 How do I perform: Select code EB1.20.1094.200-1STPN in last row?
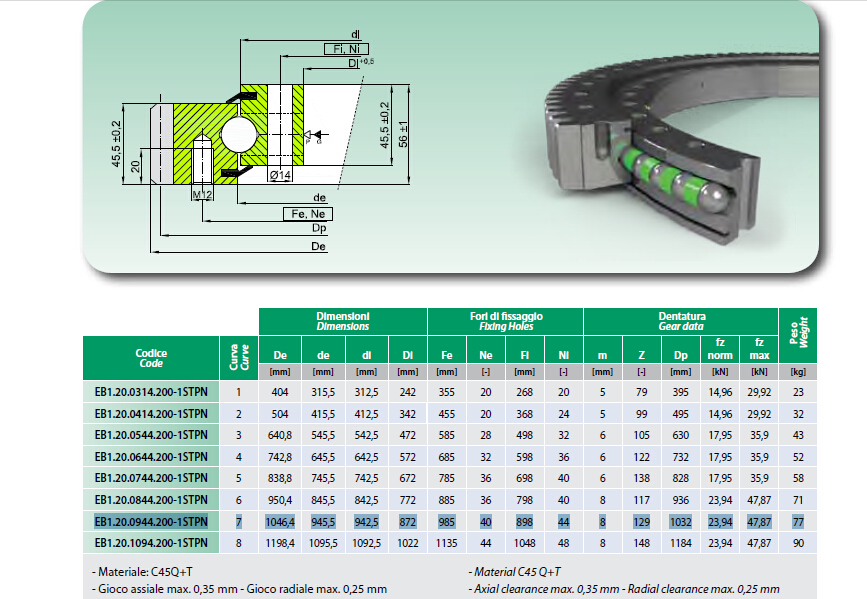151,543
